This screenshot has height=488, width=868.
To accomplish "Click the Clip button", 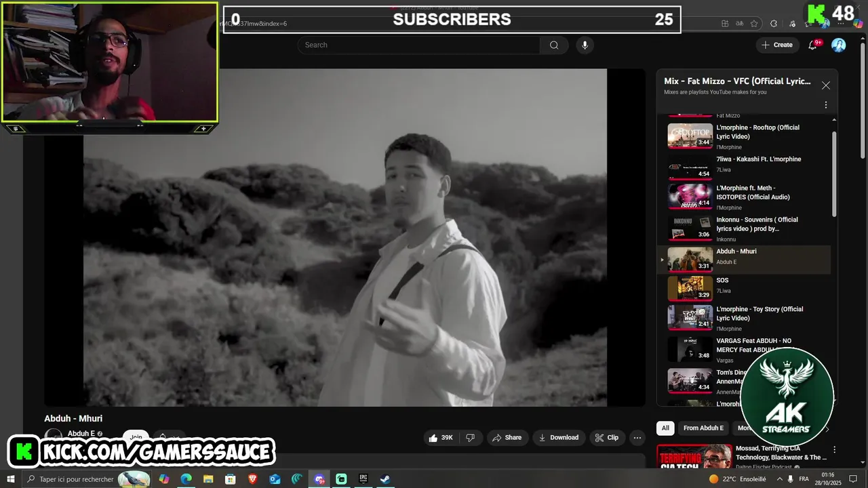I will (x=606, y=438).
